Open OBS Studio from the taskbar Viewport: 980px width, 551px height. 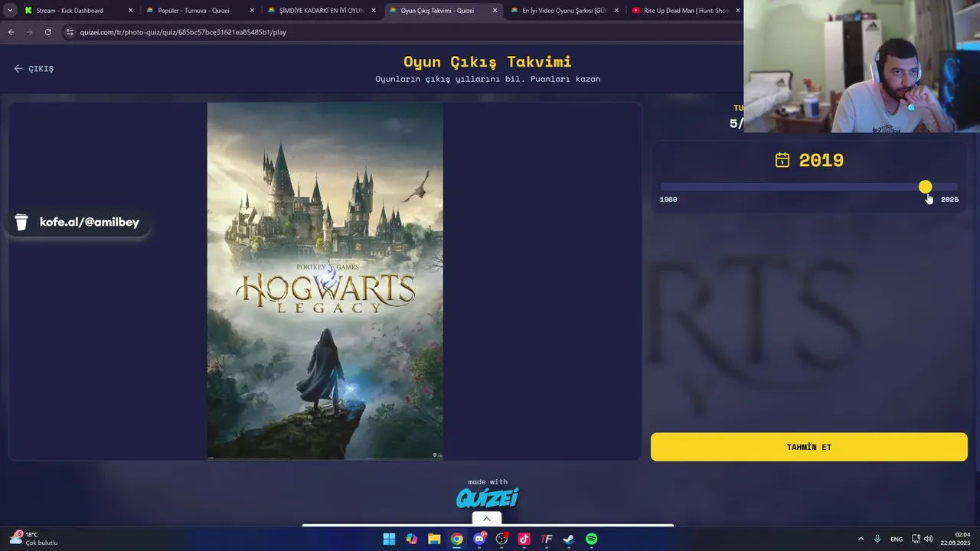point(501,539)
